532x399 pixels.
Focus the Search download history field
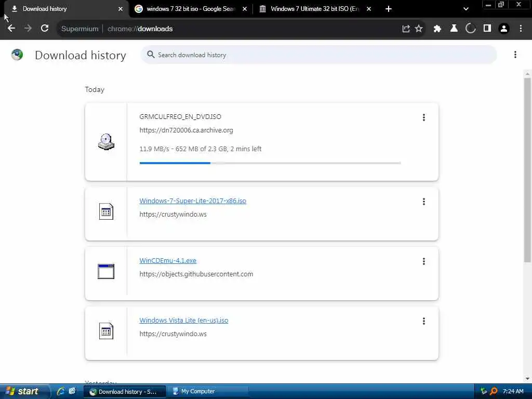pos(319,55)
